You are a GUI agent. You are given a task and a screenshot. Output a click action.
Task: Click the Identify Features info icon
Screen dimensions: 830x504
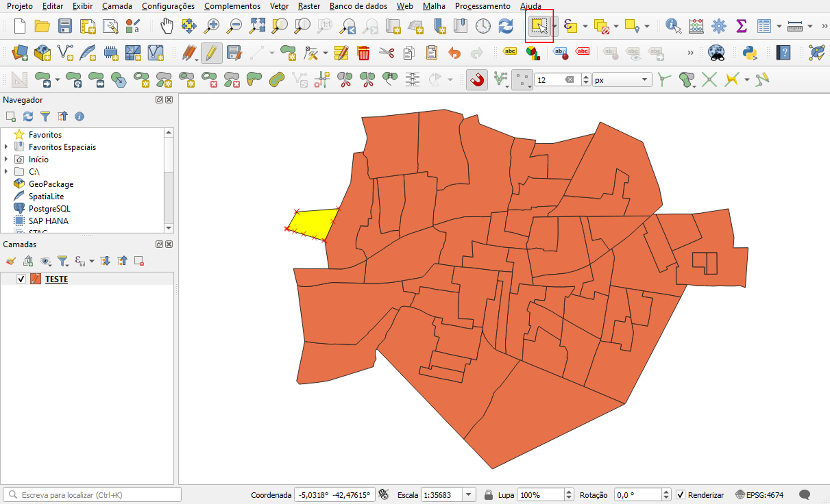(x=673, y=26)
